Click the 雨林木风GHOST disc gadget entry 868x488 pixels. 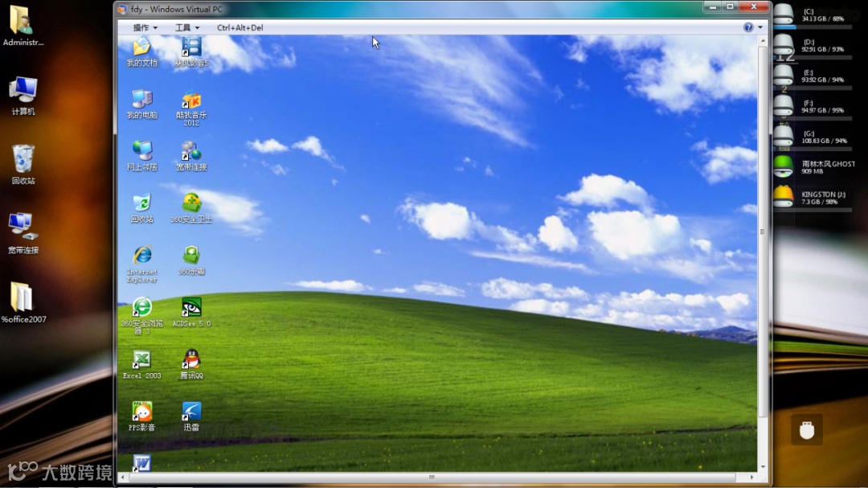814,166
